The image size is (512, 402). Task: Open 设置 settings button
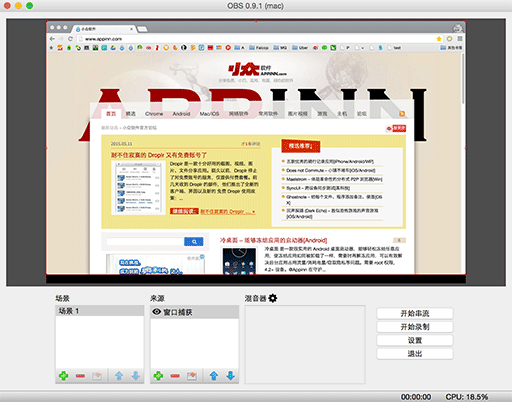415,340
